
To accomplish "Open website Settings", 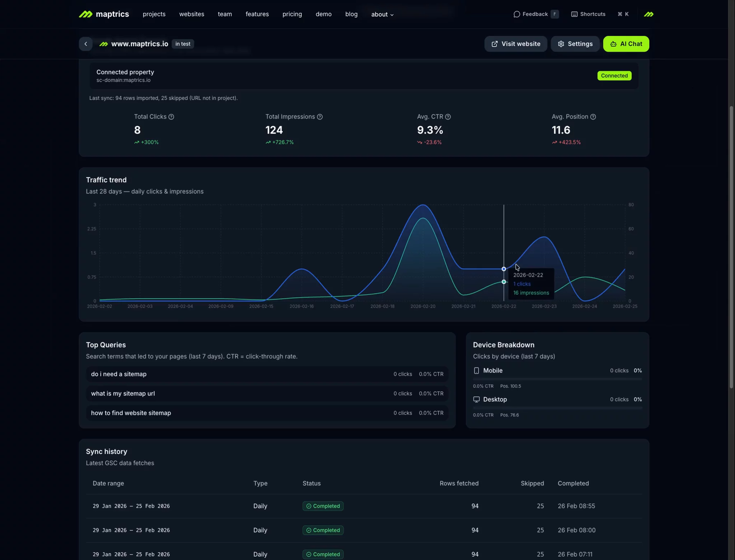I will 575,44.
